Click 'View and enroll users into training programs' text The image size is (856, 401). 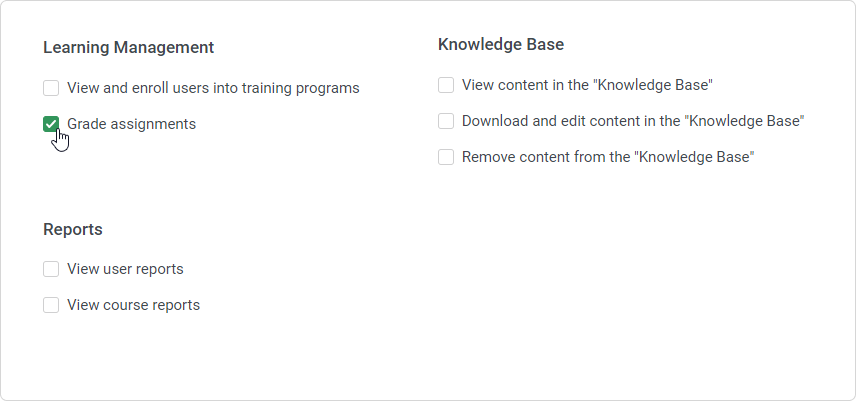pos(213,88)
